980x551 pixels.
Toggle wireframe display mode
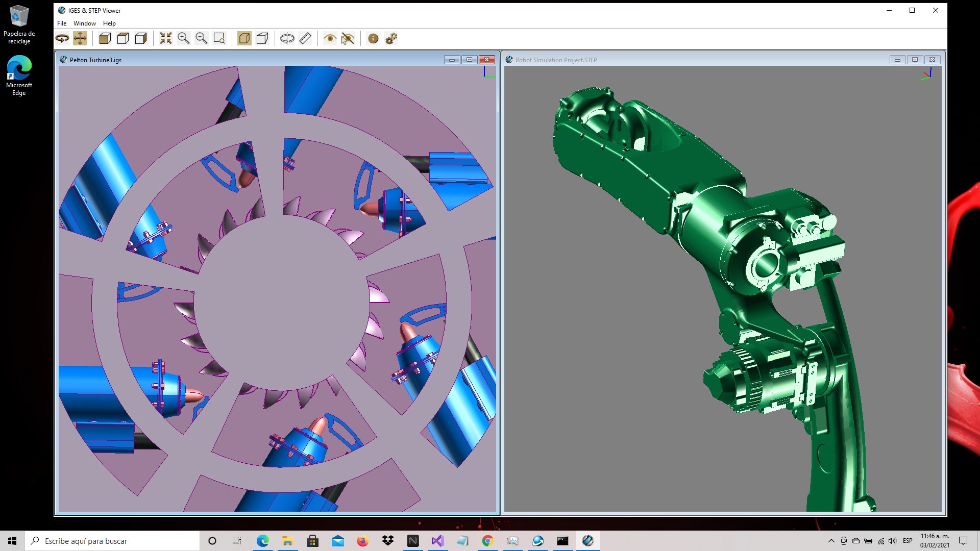coord(262,38)
